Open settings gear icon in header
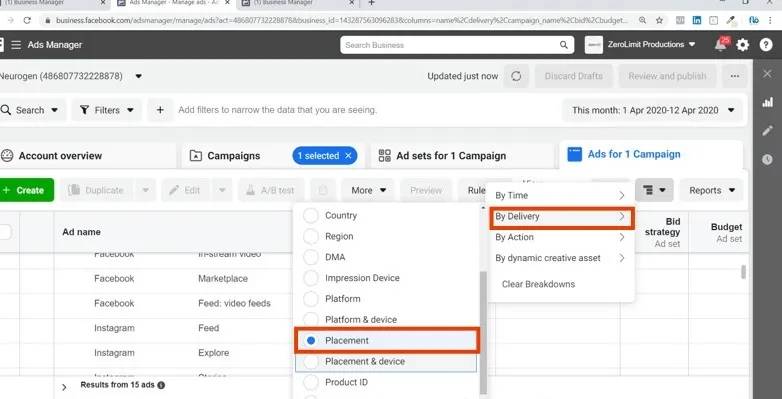 [x=743, y=45]
